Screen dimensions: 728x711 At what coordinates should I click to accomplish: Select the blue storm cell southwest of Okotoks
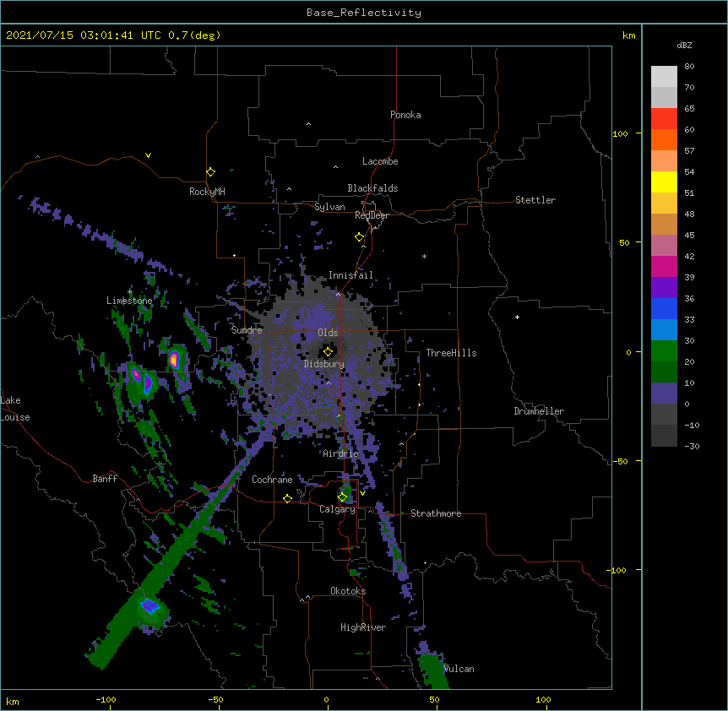[x=149, y=605]
